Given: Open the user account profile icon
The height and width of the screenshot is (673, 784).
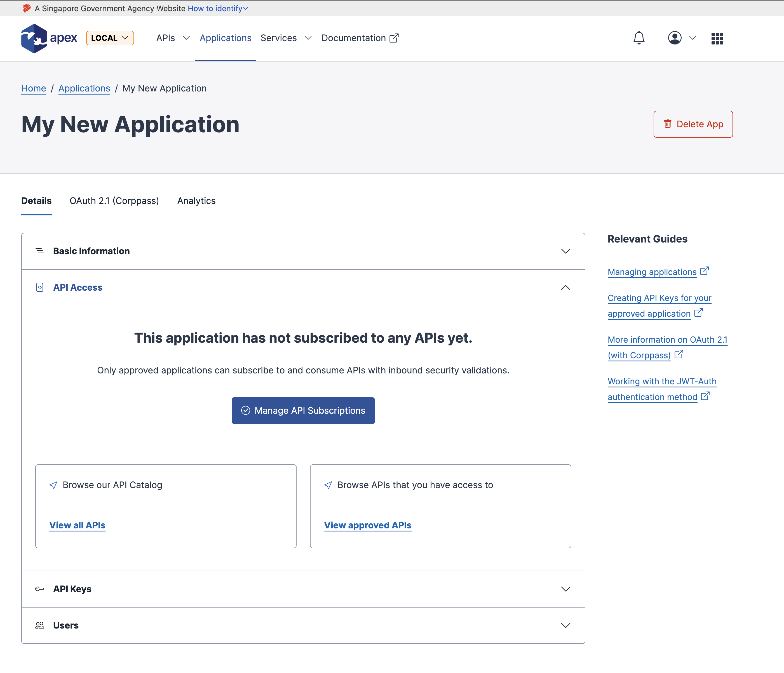Looking at the screenshot, I should tap(675, 38).
